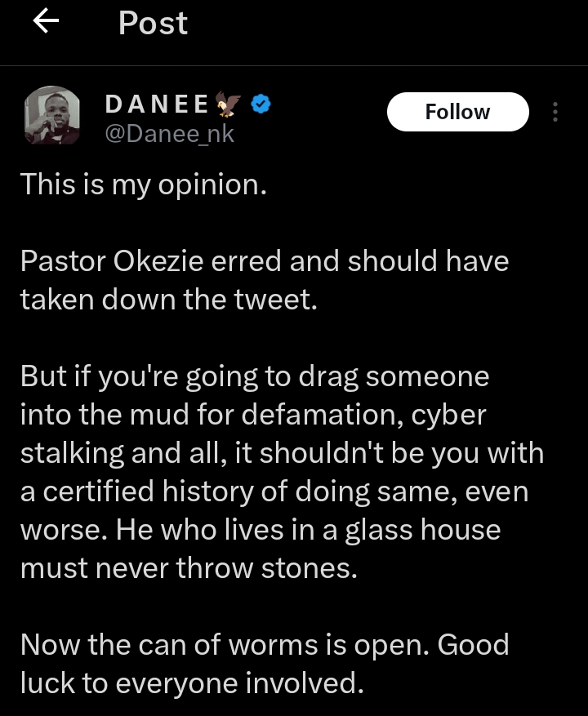Click the 'can of worms is open' line

265,645
